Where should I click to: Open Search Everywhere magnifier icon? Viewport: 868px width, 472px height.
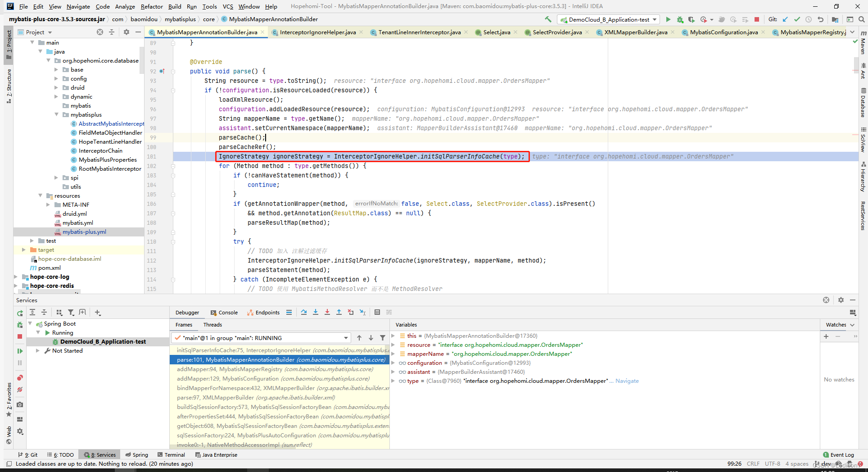click(x=861, y=19)
